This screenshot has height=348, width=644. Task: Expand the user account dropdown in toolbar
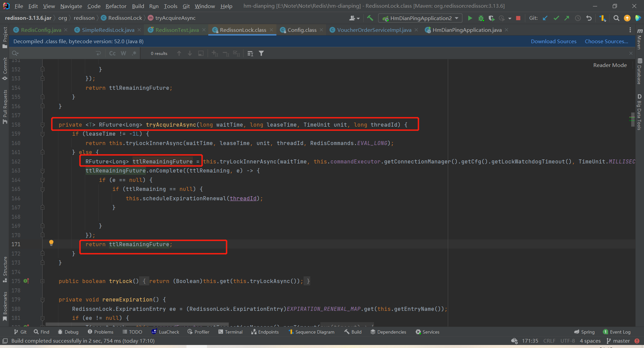pyautogui.click(x=354, y=18)
